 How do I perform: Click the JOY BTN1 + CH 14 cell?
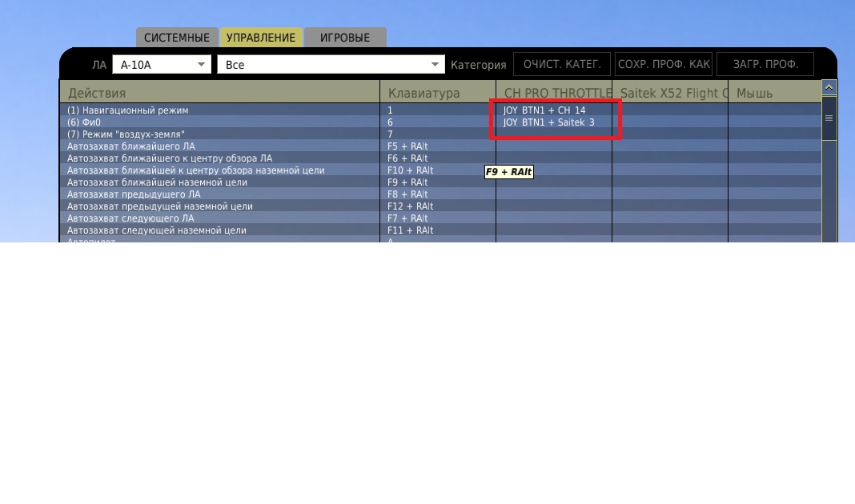coord(554,110)
